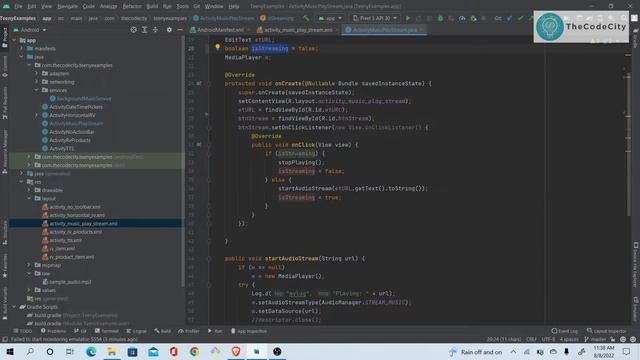The height and width of the screenshot is (360, 640).
Task: Open File Explorer from the taskbar
Action: click(111, 352)
